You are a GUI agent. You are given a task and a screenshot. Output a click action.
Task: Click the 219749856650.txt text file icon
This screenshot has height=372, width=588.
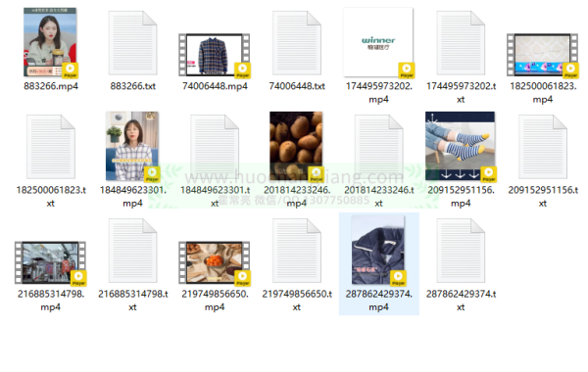[297, 251]
